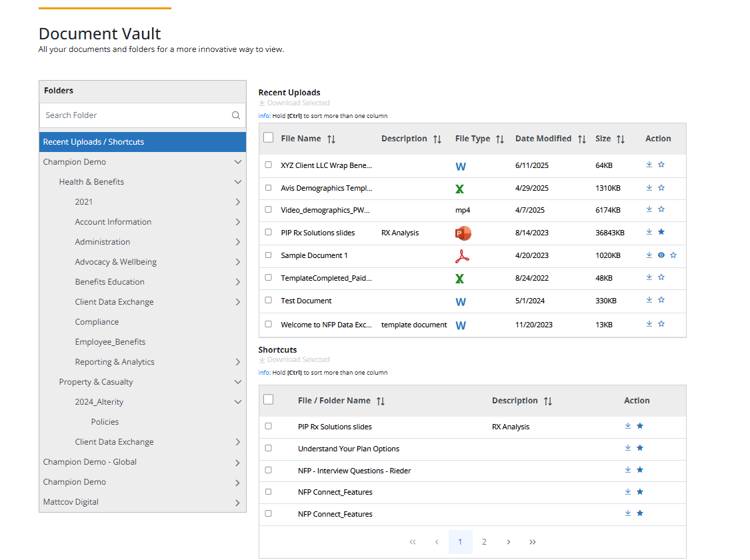Expand Advocacy & Wellbeing folder
The height and width of the screenshot is (560, 750).
click(x=238, y=262)
